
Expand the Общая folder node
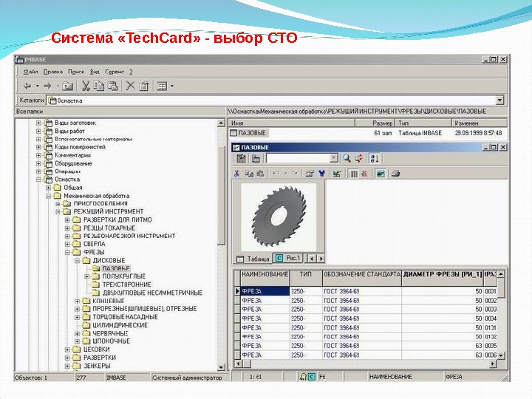[48, 188]
